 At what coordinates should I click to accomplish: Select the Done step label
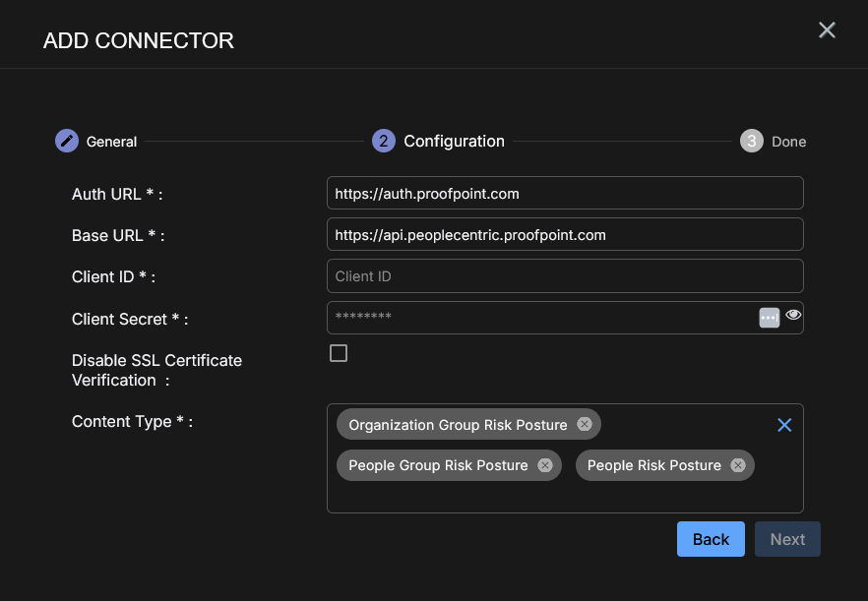click(x=788, y=142)
